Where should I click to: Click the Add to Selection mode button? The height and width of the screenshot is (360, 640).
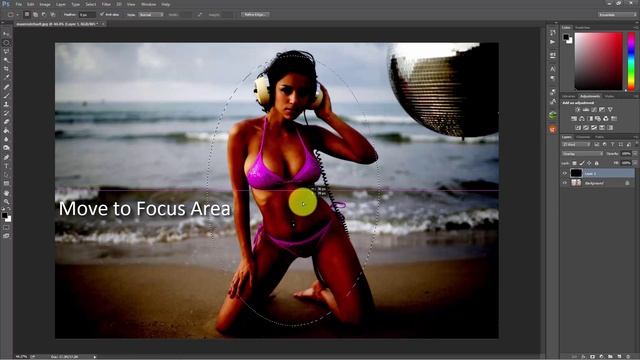(x=36, y=14)
